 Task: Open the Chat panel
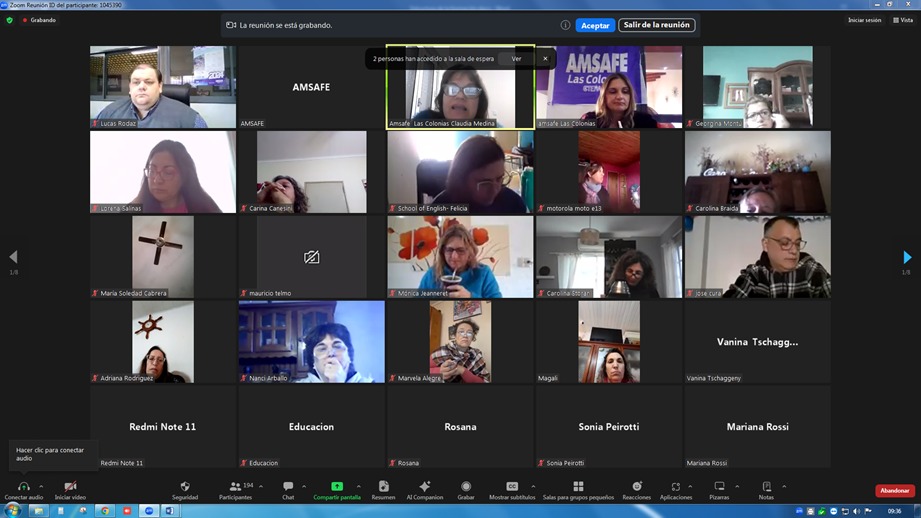(x=288, y=488)
